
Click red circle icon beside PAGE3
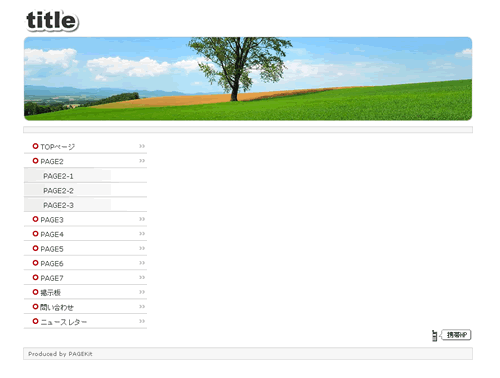coord(35,219)
